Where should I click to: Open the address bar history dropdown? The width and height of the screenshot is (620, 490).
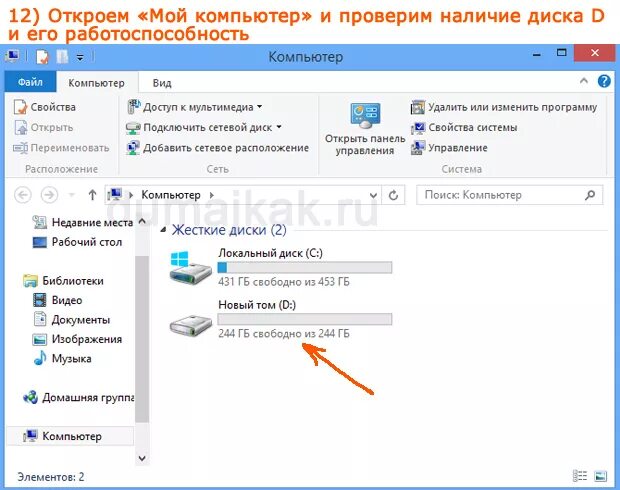point(372,195)
